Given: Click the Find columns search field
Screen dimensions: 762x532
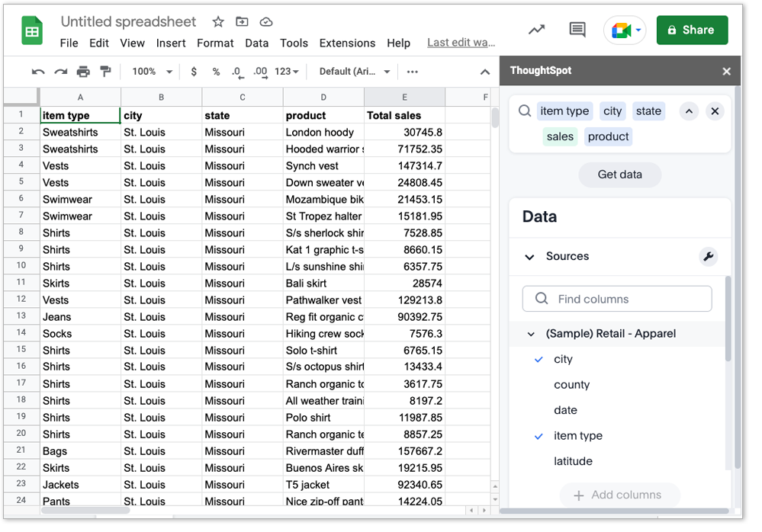Looking at the screenshot, I should tap(616, 299).
